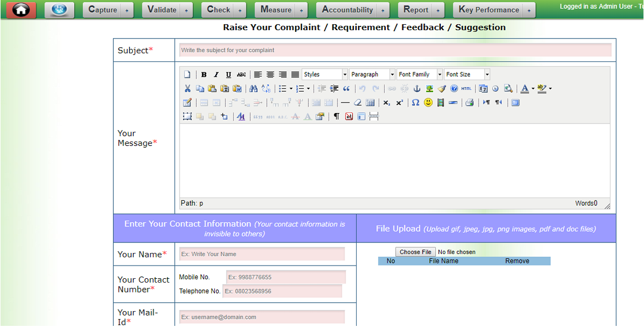
Task: Toggle underline formatting
Action: [x=229, y=75]
